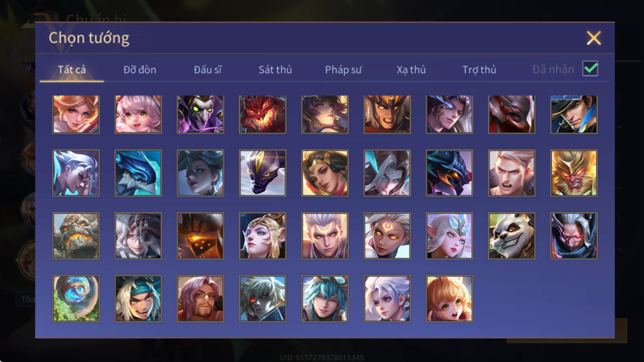
Task: Choose the dark purple panther-masked hero
Action: (262, 173)
